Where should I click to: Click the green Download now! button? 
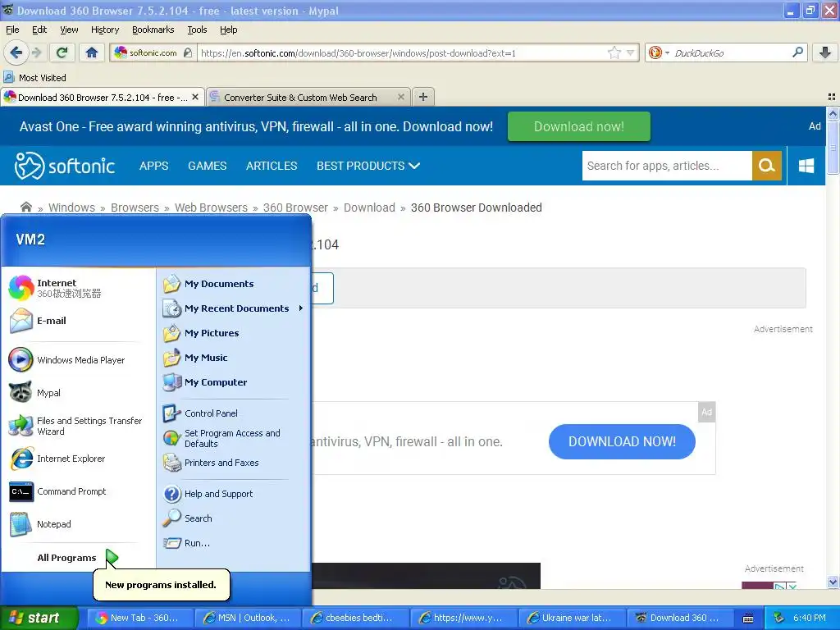pos(578,126)
